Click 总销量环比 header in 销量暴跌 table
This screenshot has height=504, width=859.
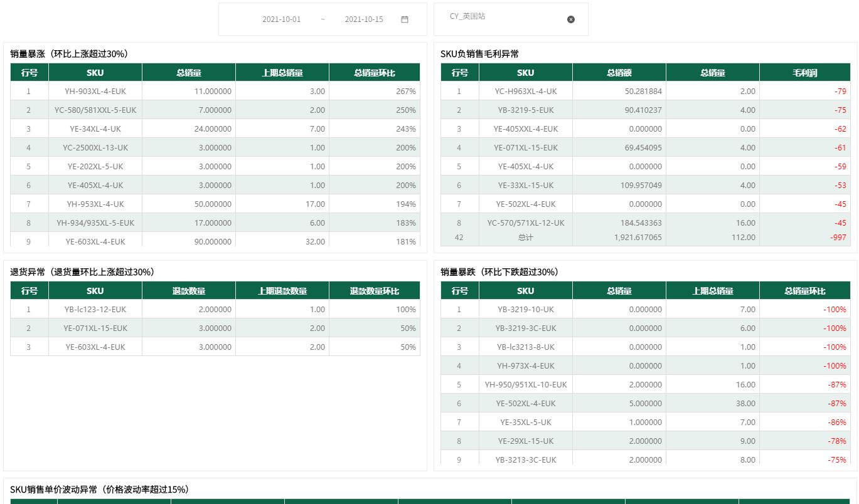pos(805,291)
